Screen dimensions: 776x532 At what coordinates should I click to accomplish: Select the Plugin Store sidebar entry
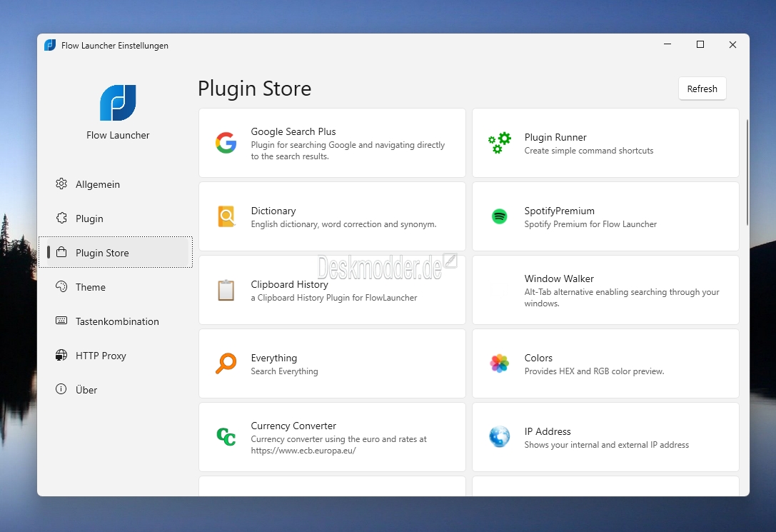click(116, 252)
